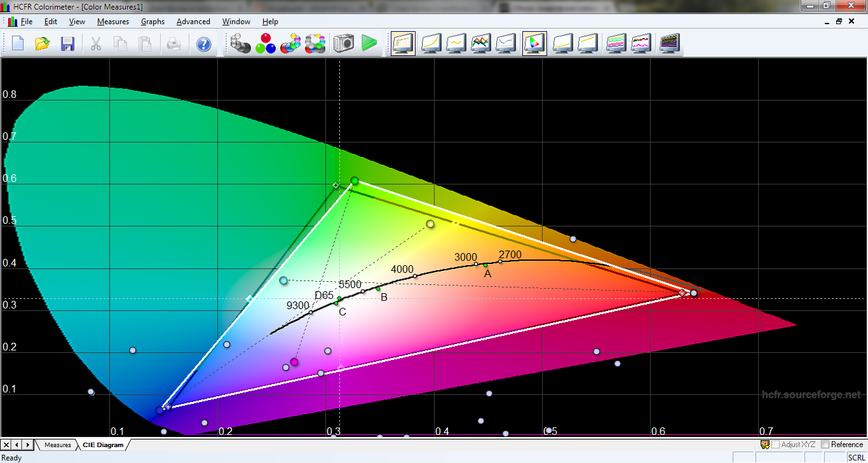The height and width of the screenshot is (463, 868).
Task: Measure gray scale using gray spheres icon
Action: click(x=241, y=44)
